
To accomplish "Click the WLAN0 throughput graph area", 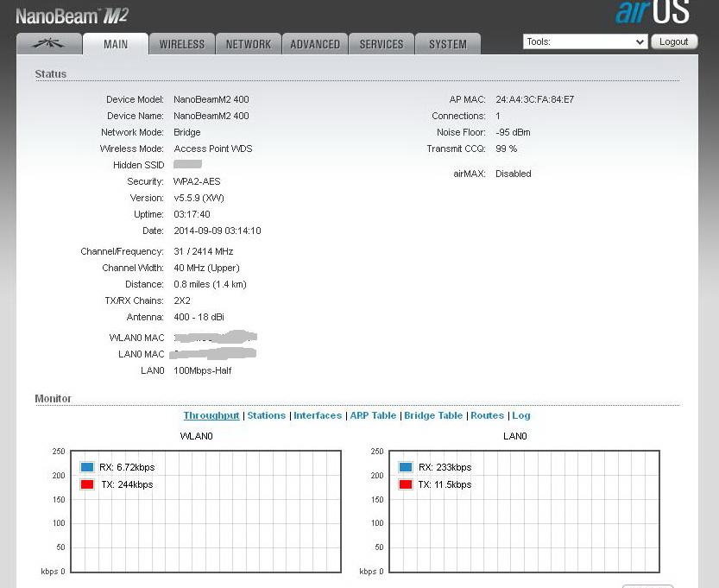I will click(x=205, y=511).
